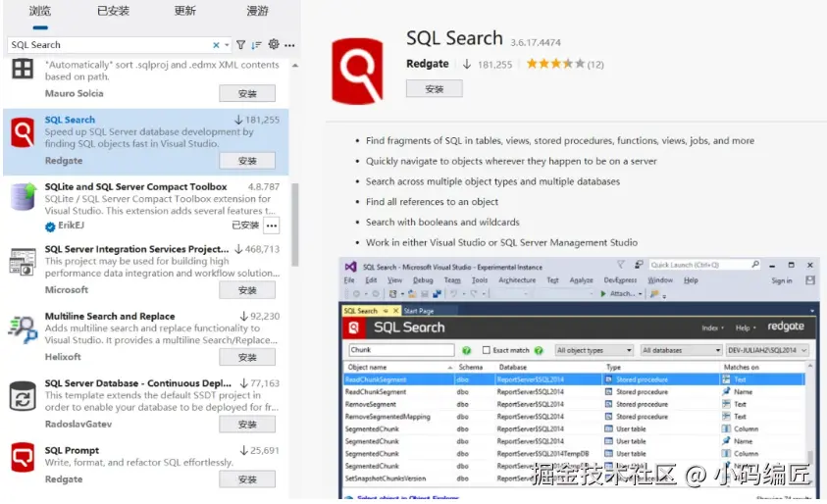The height and width of the screenshot is (504, 827).
Task: Open the All object types dropdown
Action: point(594,351)
